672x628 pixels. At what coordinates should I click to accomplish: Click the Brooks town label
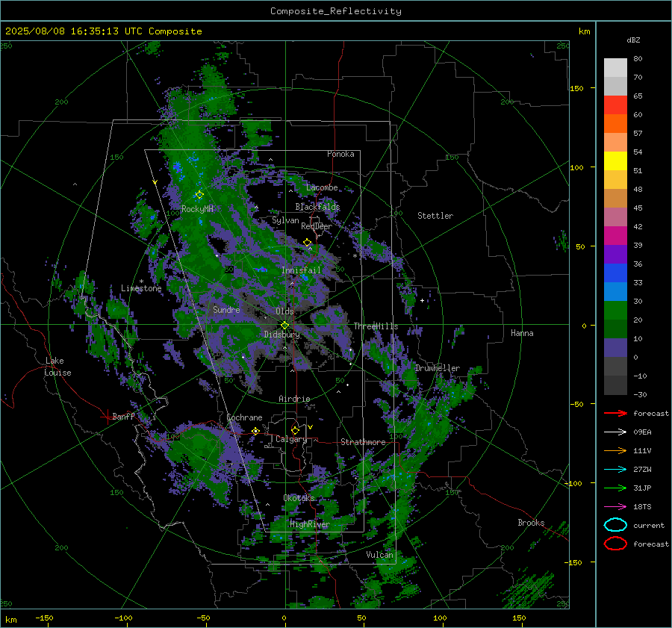pos(531,523)
